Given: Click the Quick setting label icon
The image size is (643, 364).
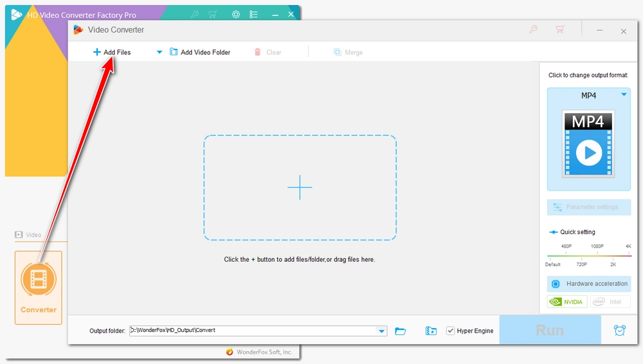Looking at the screenshot, I should (x=553, y=232).
